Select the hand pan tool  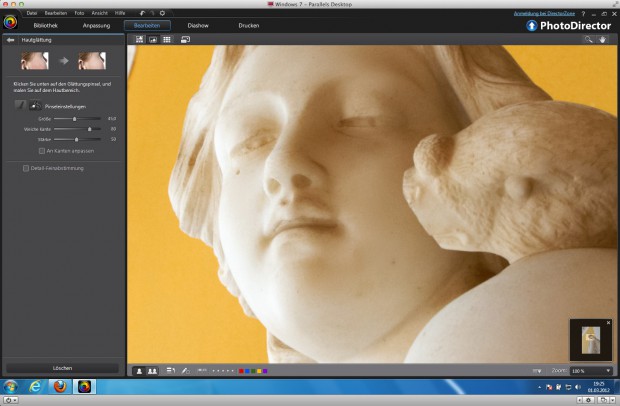click(x=602, y=40)
